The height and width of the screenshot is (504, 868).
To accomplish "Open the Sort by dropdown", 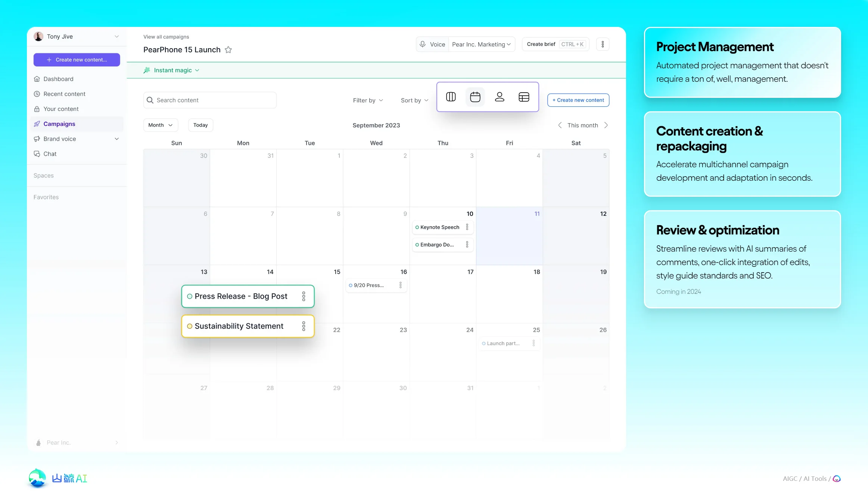I will tap(414, 100).
